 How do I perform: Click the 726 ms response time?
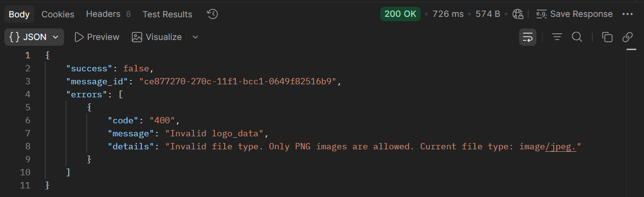pos(448,14)
